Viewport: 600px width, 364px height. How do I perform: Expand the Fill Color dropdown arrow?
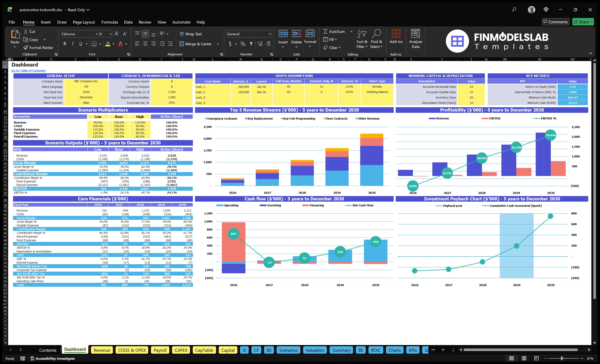click(x=114, y=44)
